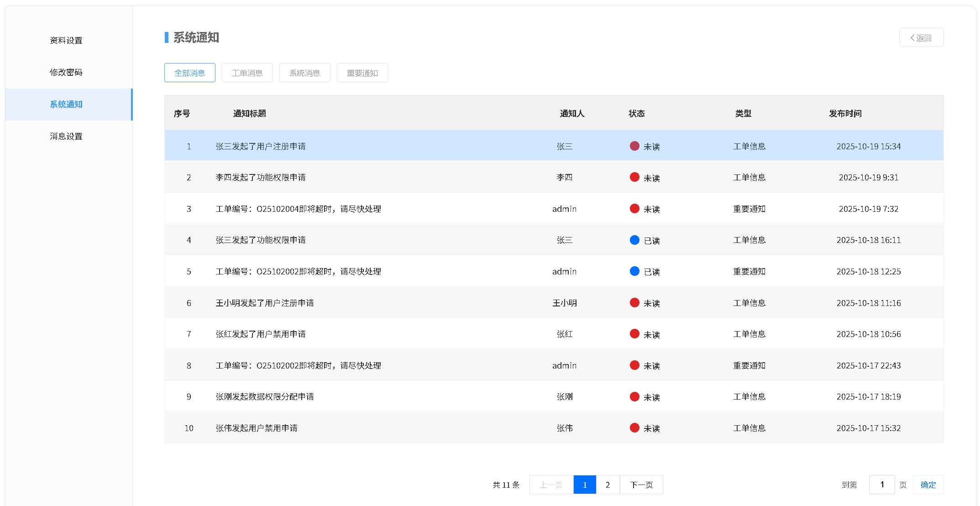Viewport: 980px width, 506px height.
Task: Open 修改密码 in the sidebar
Action: click(x=66, y=72)
